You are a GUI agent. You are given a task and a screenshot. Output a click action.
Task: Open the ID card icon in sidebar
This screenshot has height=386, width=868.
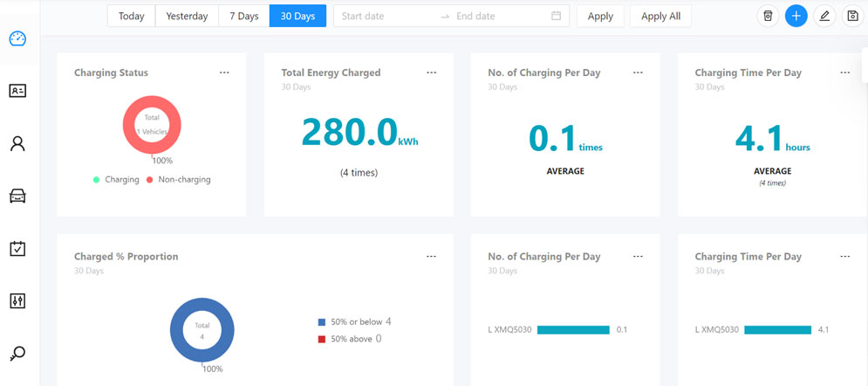[17, 91]
